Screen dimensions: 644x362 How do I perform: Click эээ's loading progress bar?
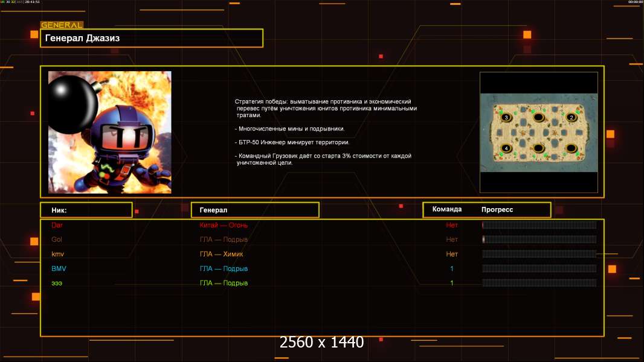click(539, 283)
